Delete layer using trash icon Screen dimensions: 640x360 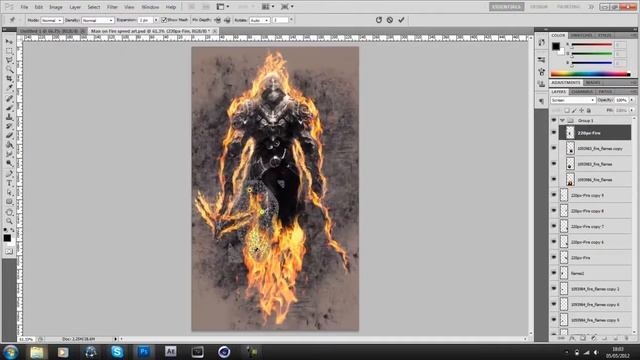point(627,338)
